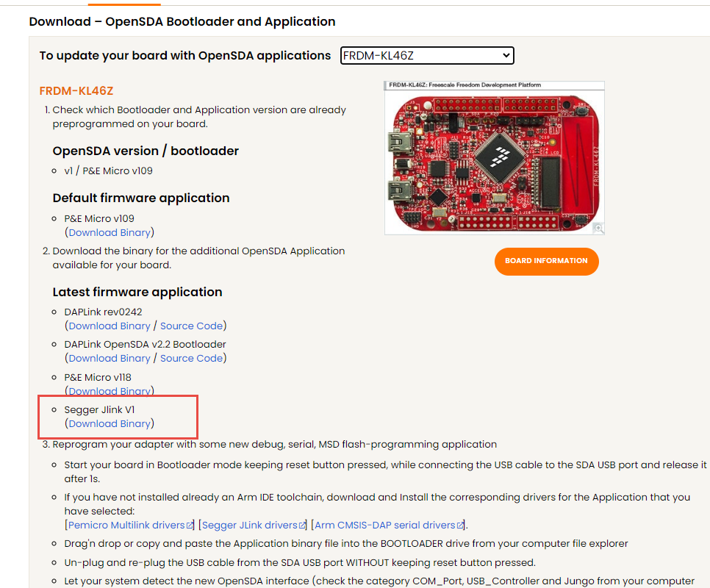
Task: Download Binary for default P&E Micro v109
Action: pos(110,232)
